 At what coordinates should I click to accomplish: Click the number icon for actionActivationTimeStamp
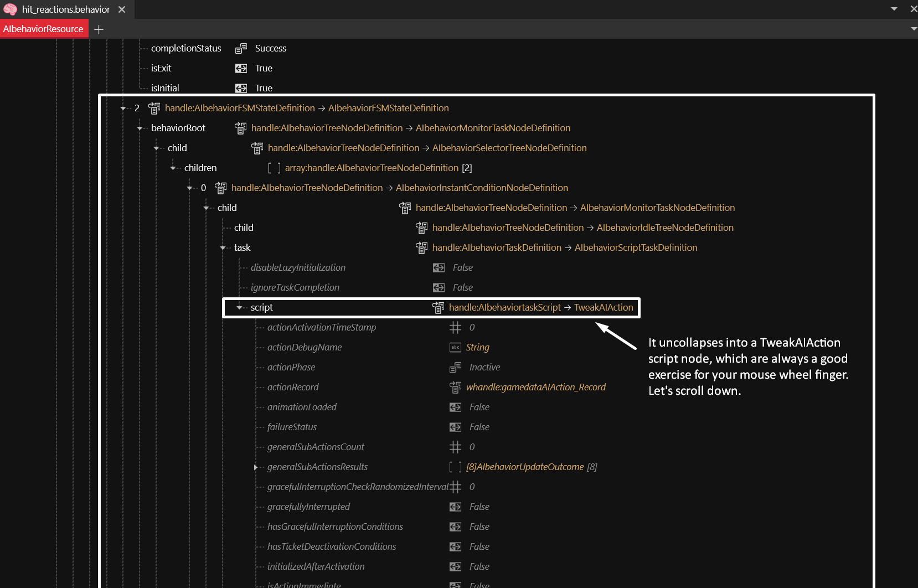[455, 328]
